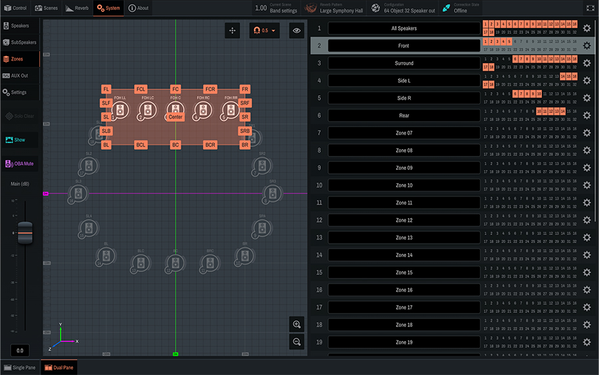
Task: Open the About tab
Action: [x=139, y=8]
